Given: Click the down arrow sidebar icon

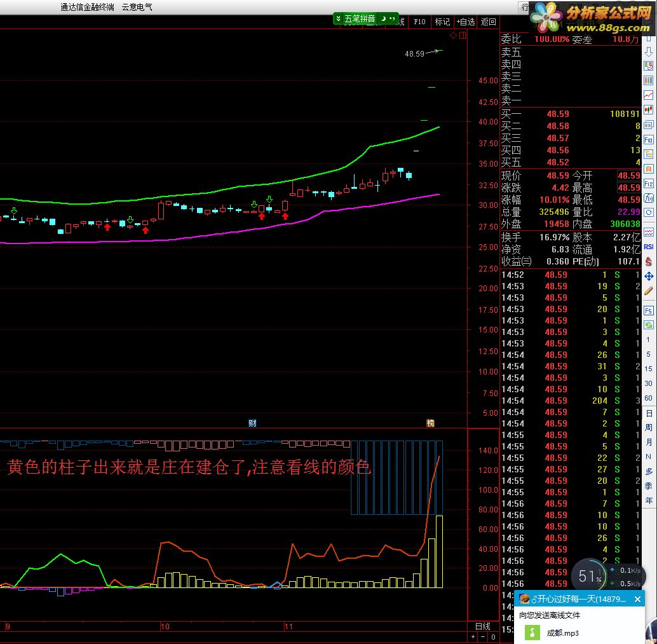Looking at the screenshot, I should [649, 52].
